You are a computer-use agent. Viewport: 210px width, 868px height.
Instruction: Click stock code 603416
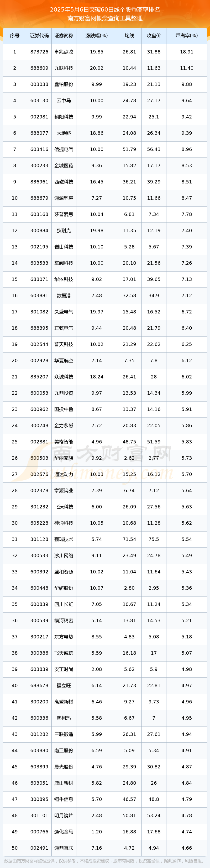point(39,149)
